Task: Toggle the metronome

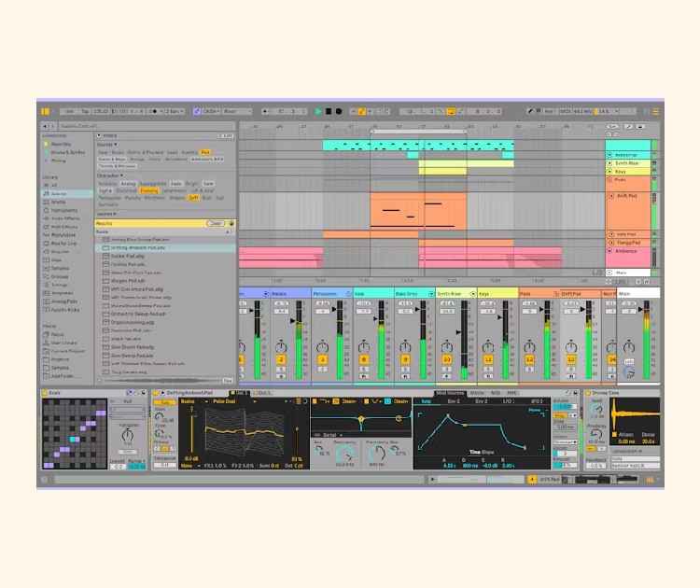Action: pos(153,111)
